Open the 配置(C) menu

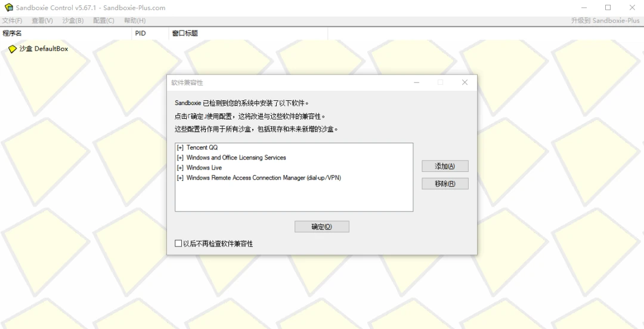pos(104,20)
